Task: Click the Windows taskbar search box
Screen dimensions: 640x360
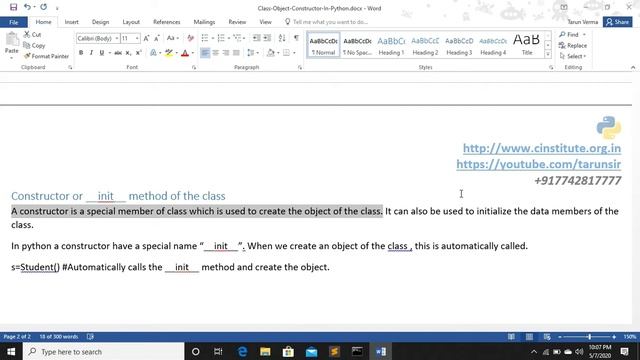Action: pyautogui.click(x=104, y=351)
